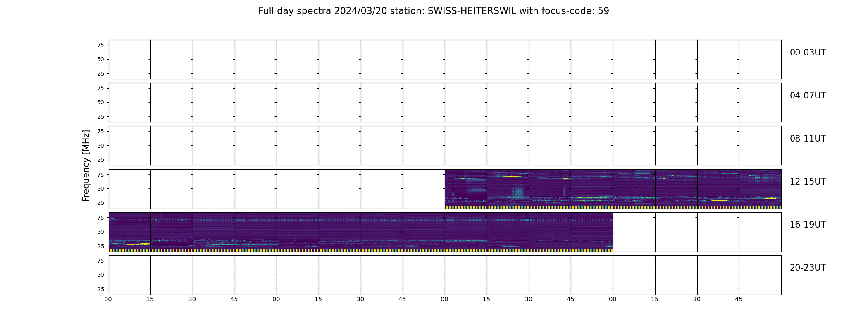Click the last spectrogram segment in the 12-15UT row
Image resolution: width=868 pixels, height=331 pixels.
tap(760, 189)
